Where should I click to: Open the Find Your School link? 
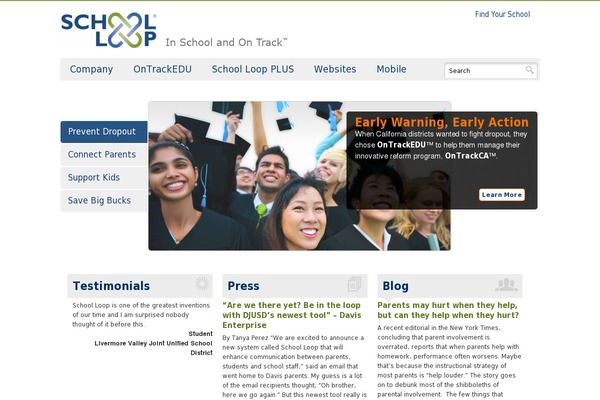click(x=502, y=14)
